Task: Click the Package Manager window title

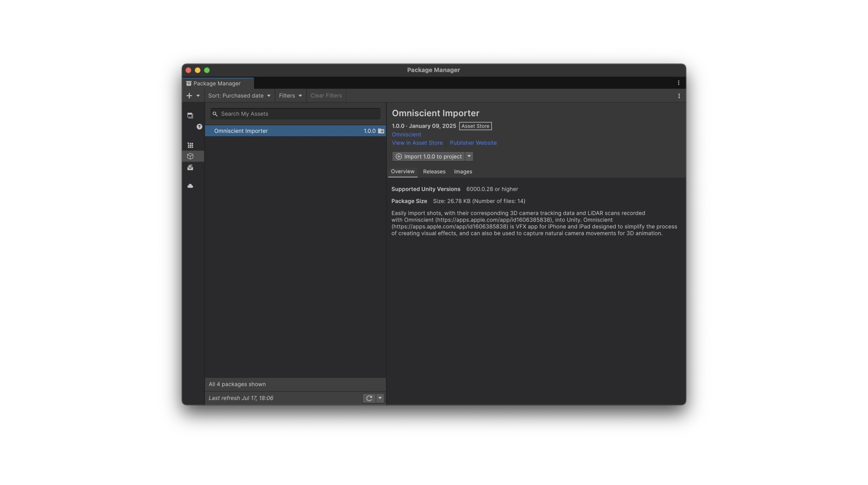Action: pos(433,70)
